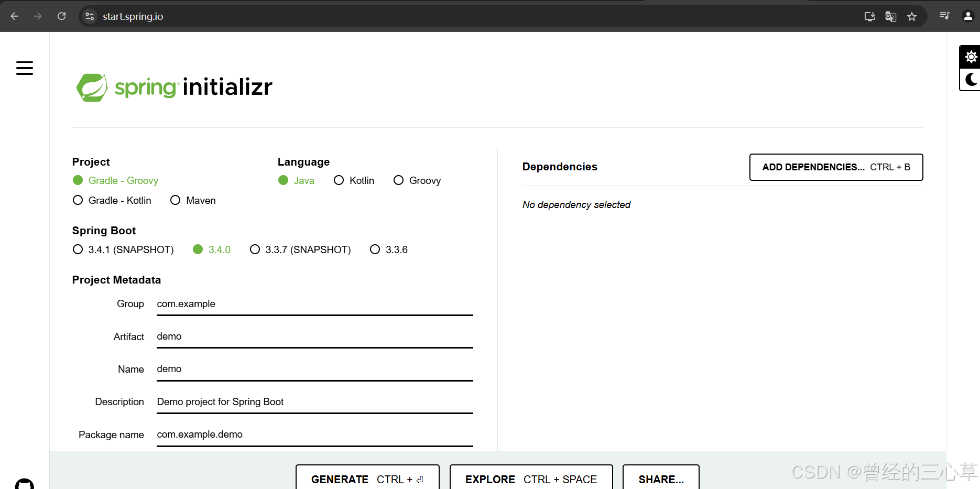Switch to light theme with sun icon
Image resolution: width=980 pixels, height=489 pixels.
pos(971,57)
